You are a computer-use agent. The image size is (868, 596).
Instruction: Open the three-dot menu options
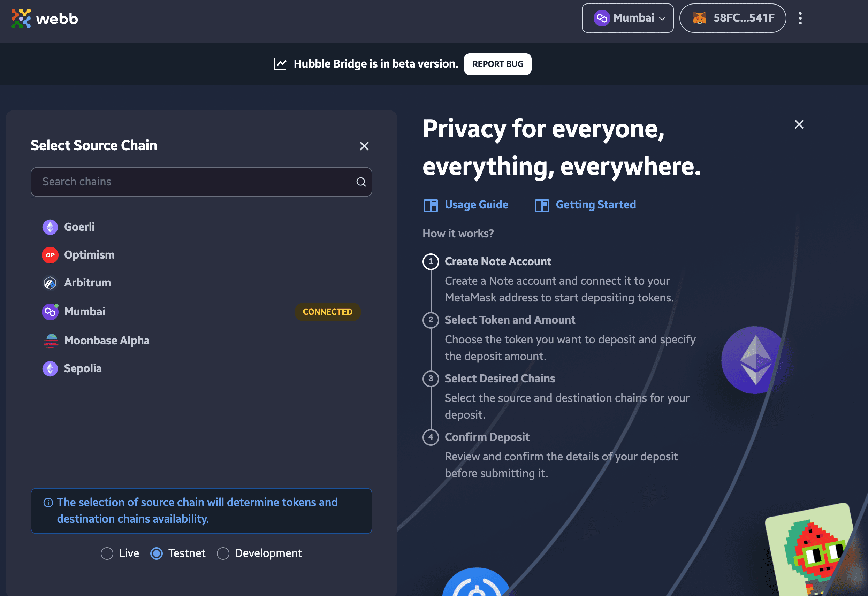[x=800, y=18]
